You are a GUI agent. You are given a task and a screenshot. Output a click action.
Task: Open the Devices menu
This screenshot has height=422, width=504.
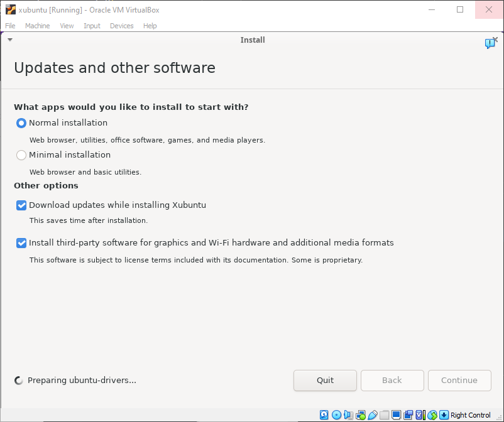tap(121, 26)
